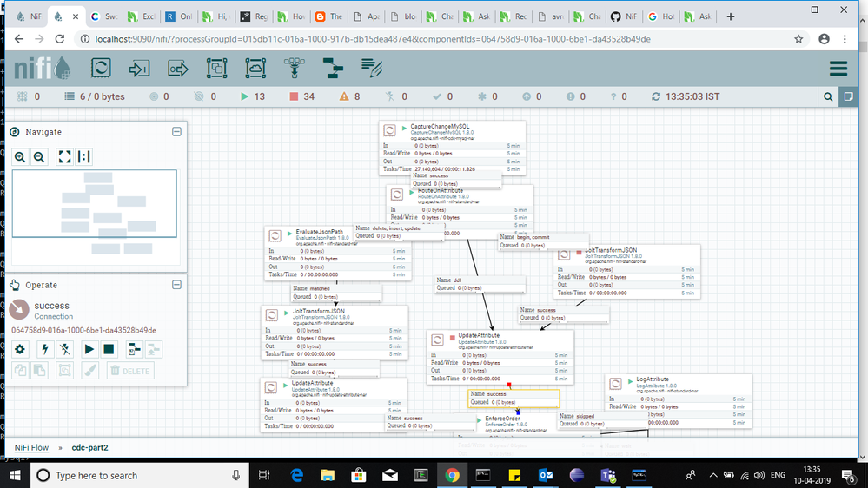Click the Fit view navigate button

click(x=64, y=157)
